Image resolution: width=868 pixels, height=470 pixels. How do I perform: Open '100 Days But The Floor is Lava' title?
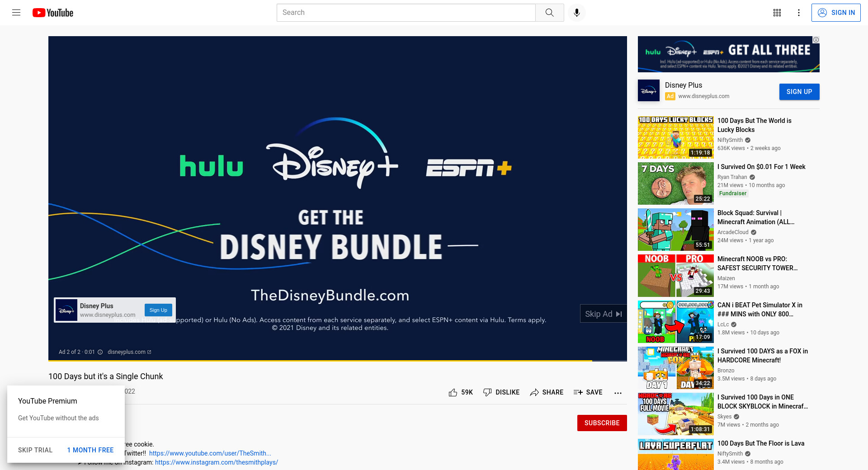coord(760,443)
